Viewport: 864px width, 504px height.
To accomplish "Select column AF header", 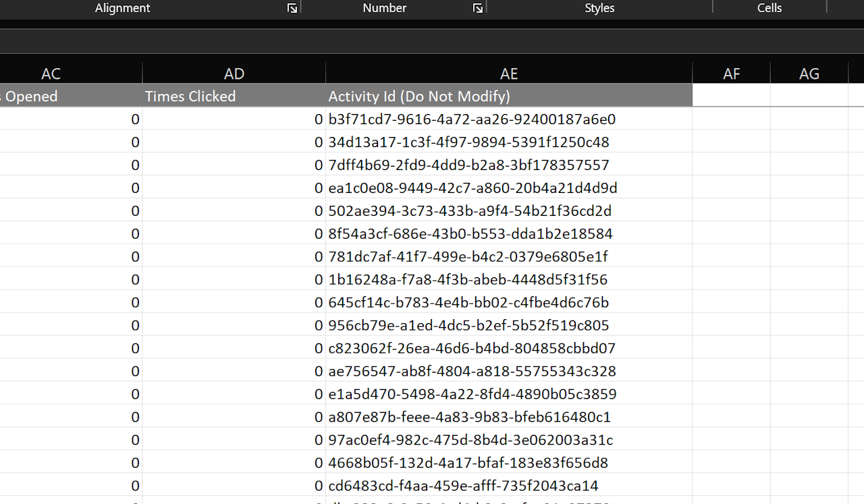I will [731, 73].
